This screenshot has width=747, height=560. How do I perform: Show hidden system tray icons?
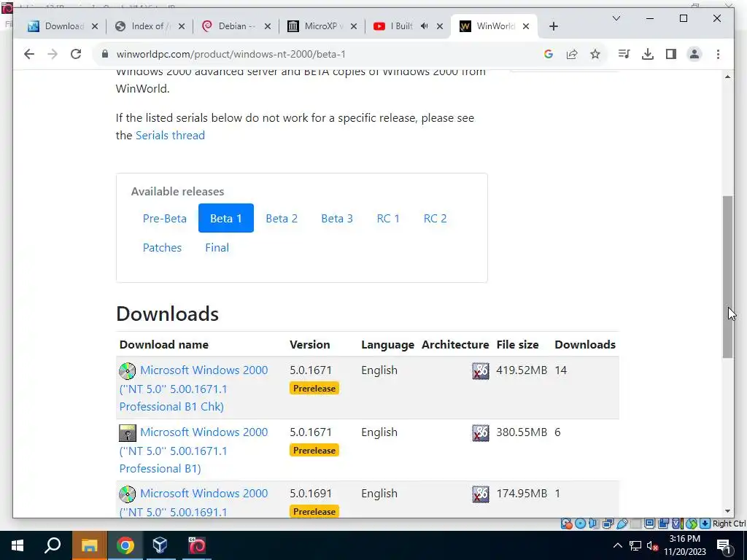[x=617, y=545]
